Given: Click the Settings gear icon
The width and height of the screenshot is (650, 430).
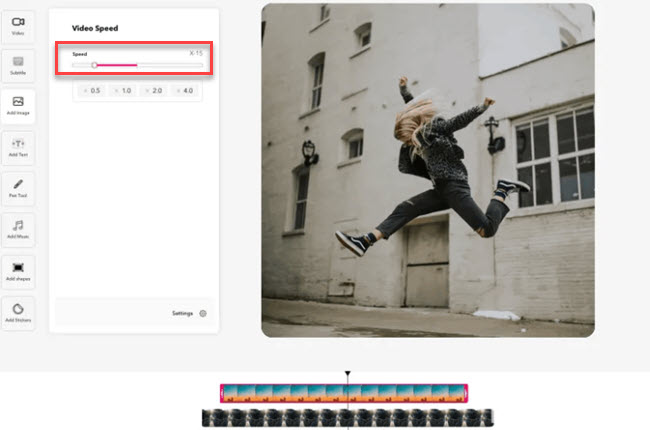Looking at the screenshot, I should click(203, 313).
